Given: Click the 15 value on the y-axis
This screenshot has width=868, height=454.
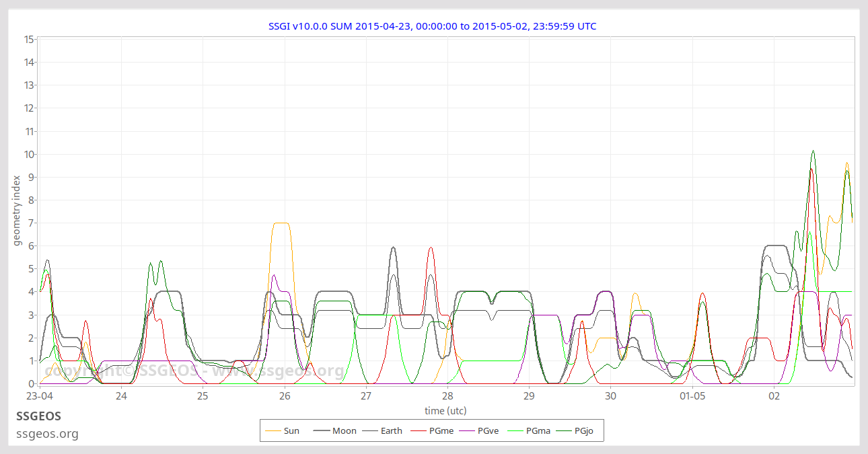Looking at the screenshot, I should pos(29,39).
